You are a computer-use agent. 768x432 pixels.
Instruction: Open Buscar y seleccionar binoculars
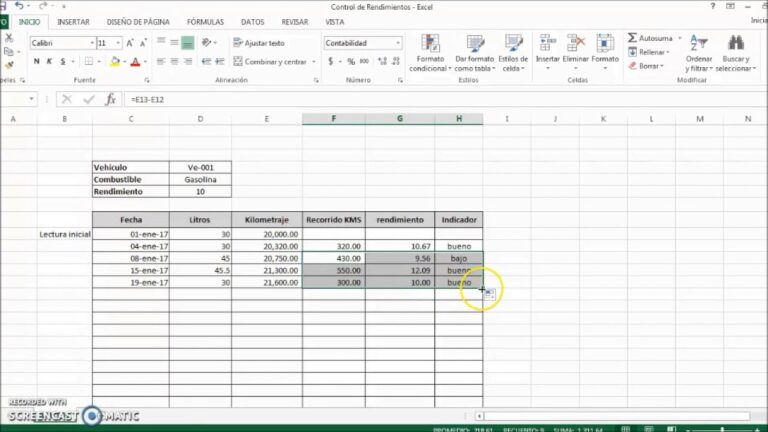click(736, 44)
